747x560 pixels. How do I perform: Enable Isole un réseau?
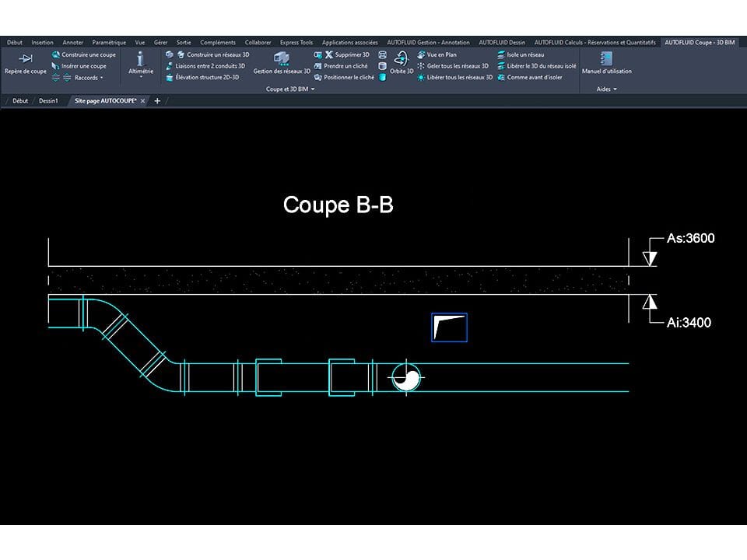click(524, 54)
